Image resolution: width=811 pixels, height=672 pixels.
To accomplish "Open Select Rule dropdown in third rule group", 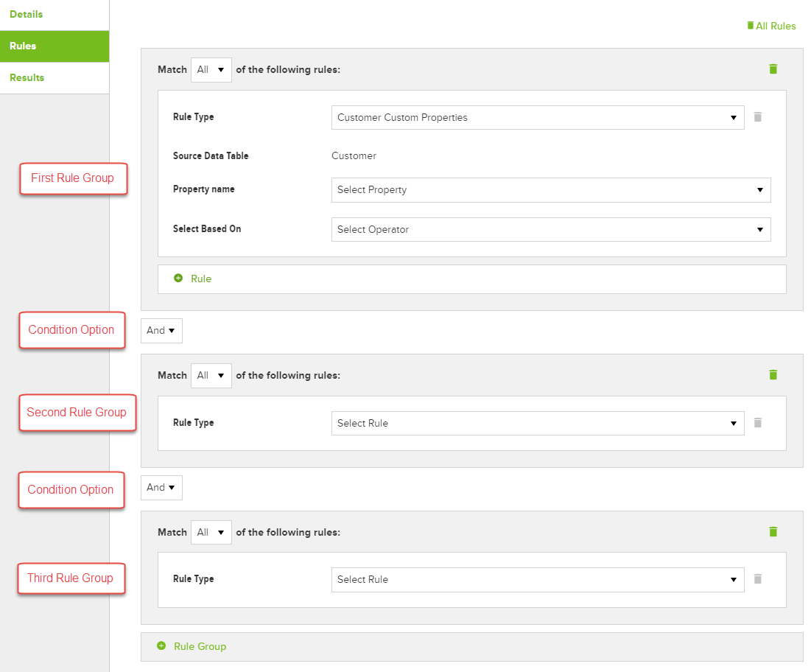I will tap(537, 579).
